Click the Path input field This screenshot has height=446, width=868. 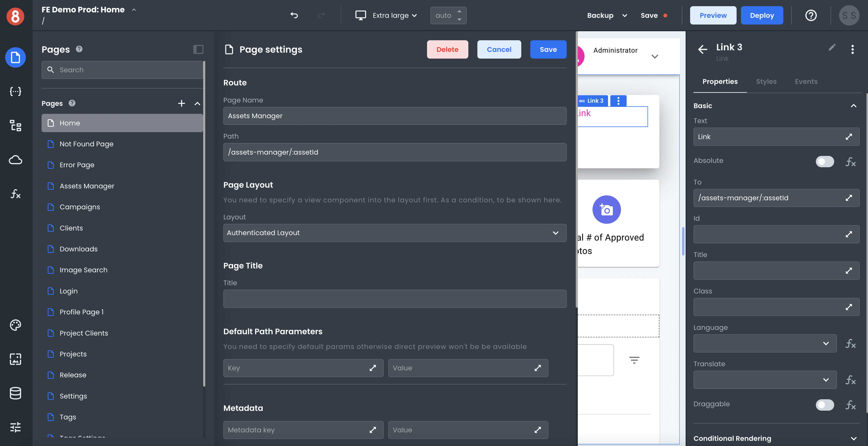(395, 152)
